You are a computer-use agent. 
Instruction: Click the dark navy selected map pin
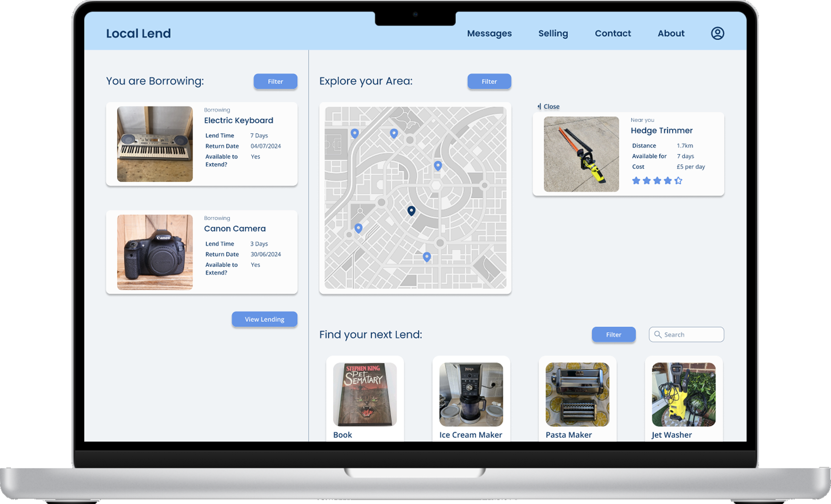click(411, 211)
